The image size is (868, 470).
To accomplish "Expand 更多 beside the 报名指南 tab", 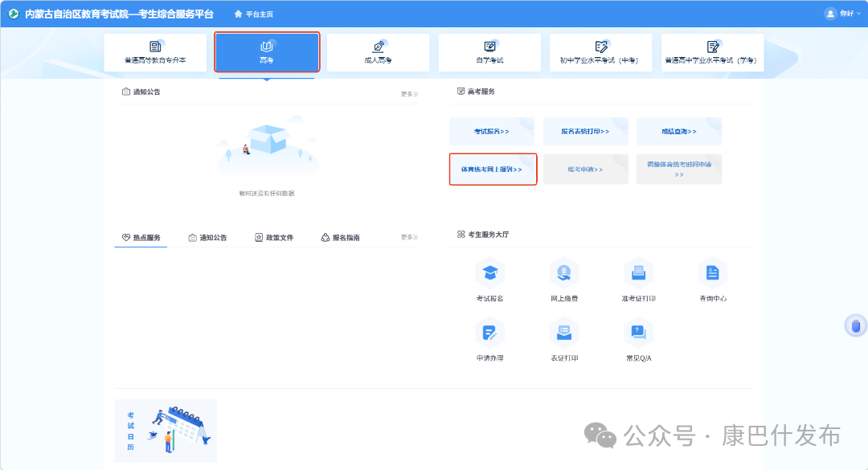I will (409, 238).
